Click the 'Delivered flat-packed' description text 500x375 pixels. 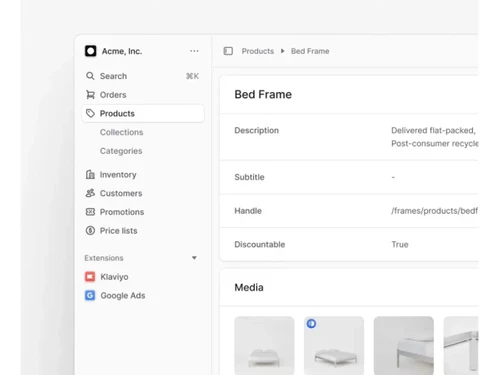point(433,130)
